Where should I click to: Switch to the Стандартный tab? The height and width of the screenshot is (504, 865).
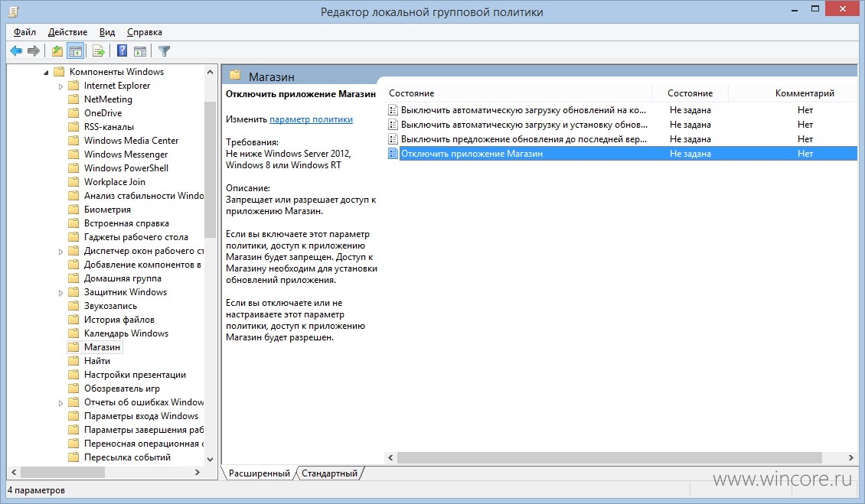[329, 473]
